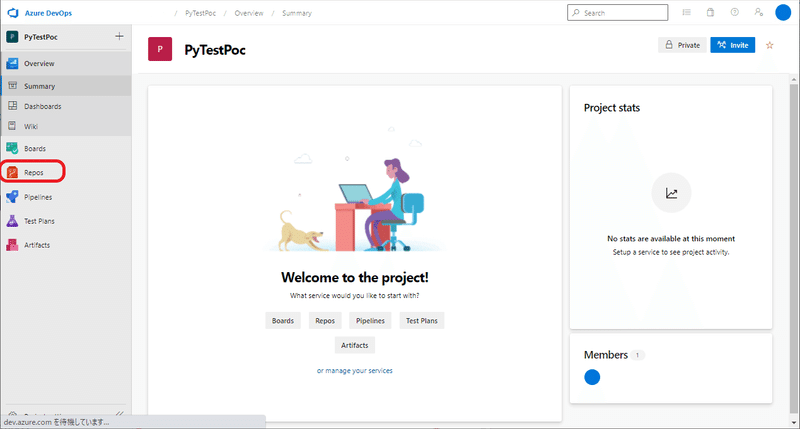Open the 'or manage your services' link

point(355,371)
